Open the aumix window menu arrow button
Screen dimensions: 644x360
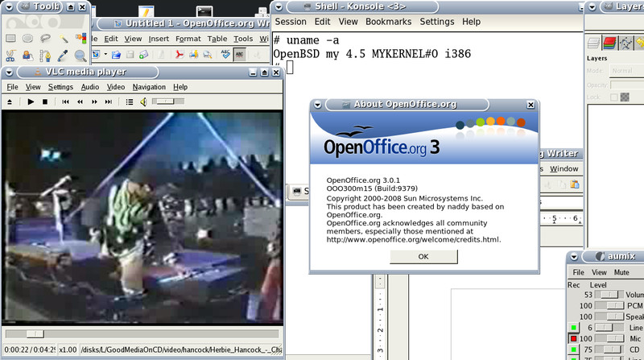pyautogui.click(x=574, y=257)
